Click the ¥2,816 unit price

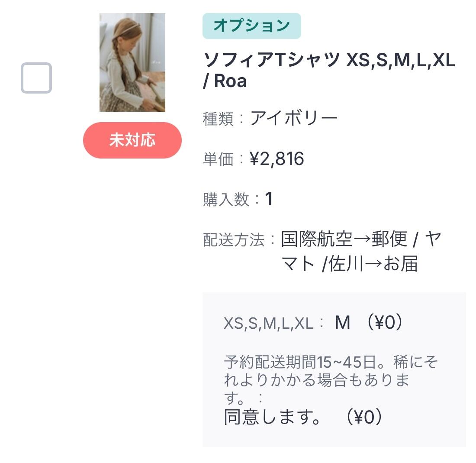click(277, 159)
